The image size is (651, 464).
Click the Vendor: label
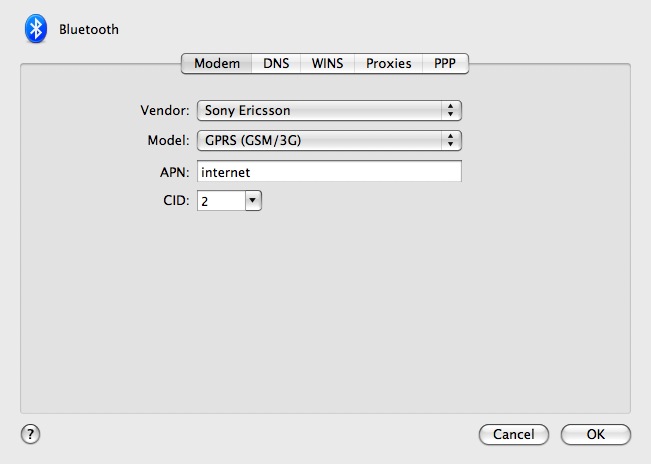pyautogui.click(x=165, y=110)
